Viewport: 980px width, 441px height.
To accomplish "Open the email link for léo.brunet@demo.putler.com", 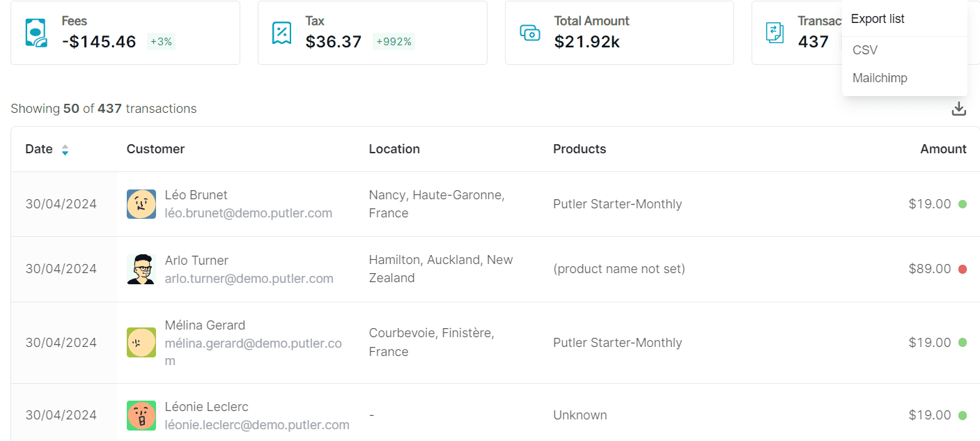I will [x=249, y=213].
